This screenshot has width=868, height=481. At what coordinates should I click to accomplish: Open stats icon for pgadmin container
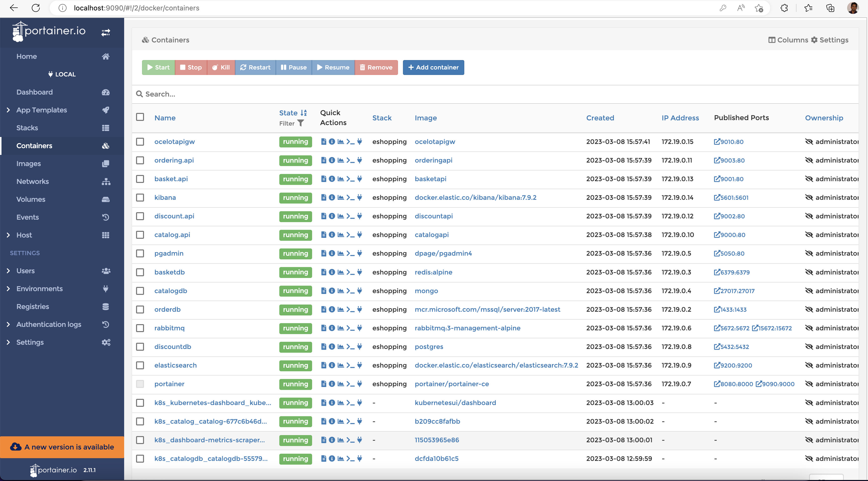341,253
